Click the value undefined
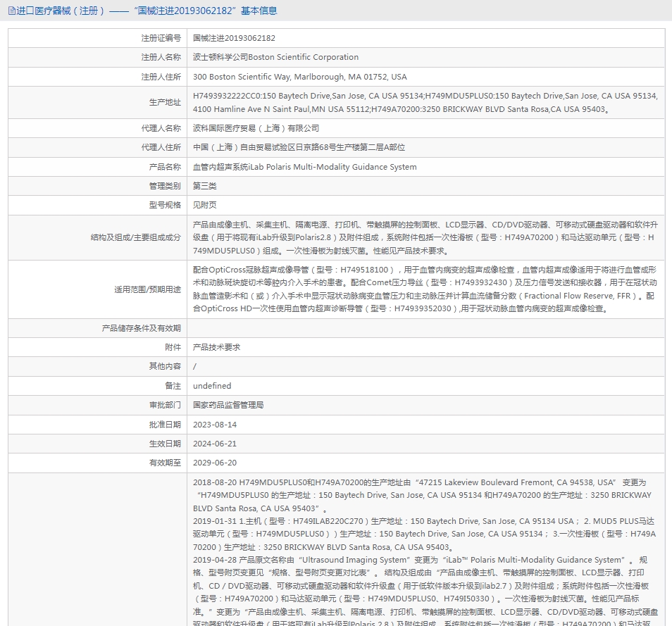Screen dimensions: 672x626 click(212, 386)
